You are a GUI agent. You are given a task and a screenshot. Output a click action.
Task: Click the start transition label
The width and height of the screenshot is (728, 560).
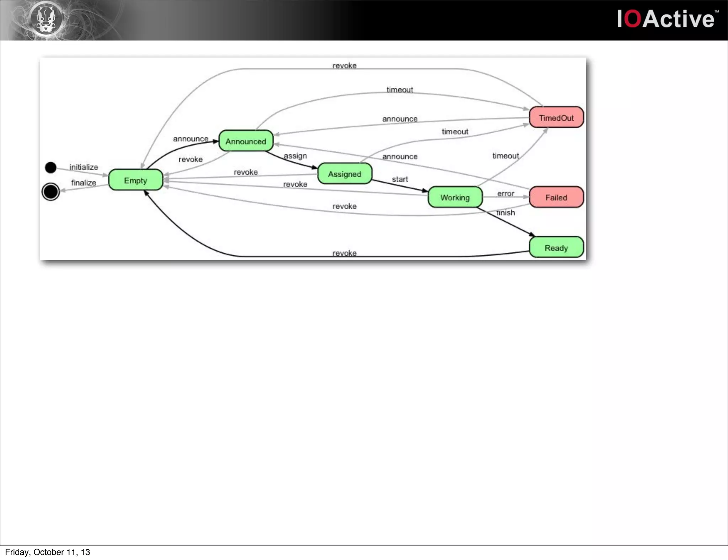(400, 179)
